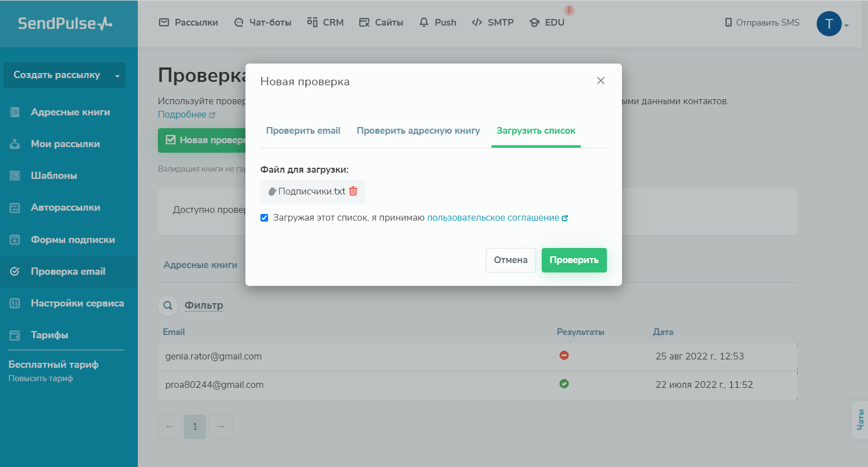
Task: Click the Отмена button
Action: click(510, 260)
